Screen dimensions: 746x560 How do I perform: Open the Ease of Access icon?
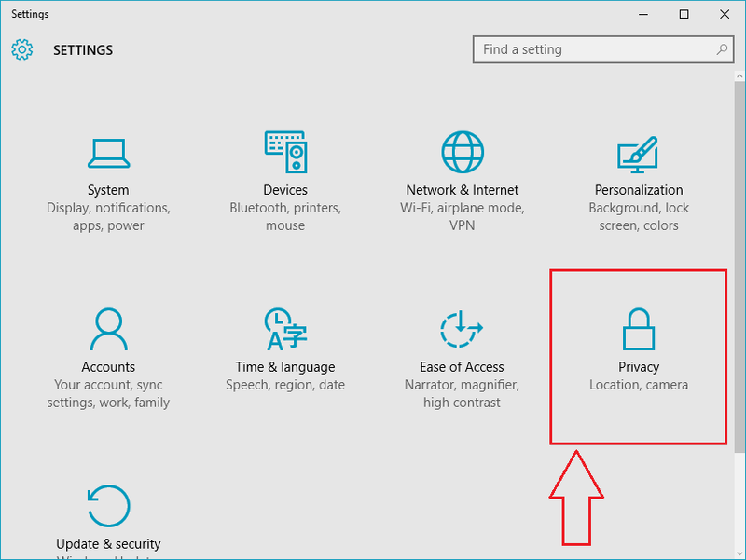(x=462, y=329)
